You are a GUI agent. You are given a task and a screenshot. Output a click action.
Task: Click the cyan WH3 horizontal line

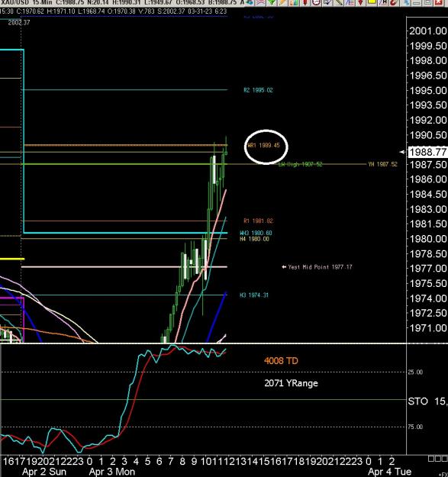(x=125, y=233)
